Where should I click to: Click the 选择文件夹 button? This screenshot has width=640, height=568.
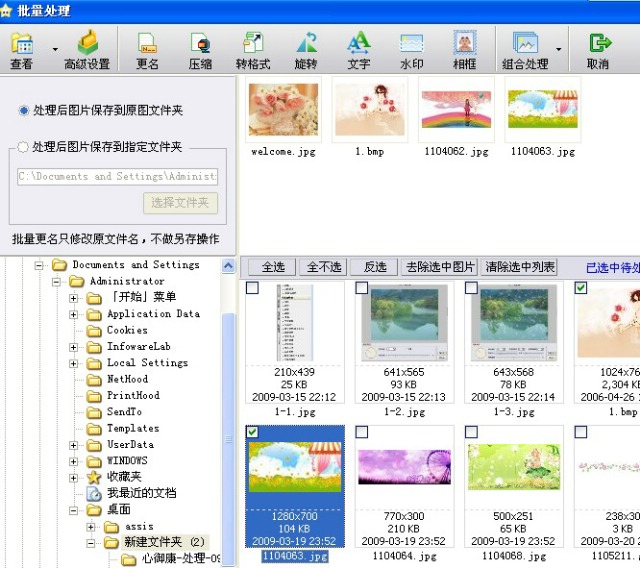[x=180, y=203]
